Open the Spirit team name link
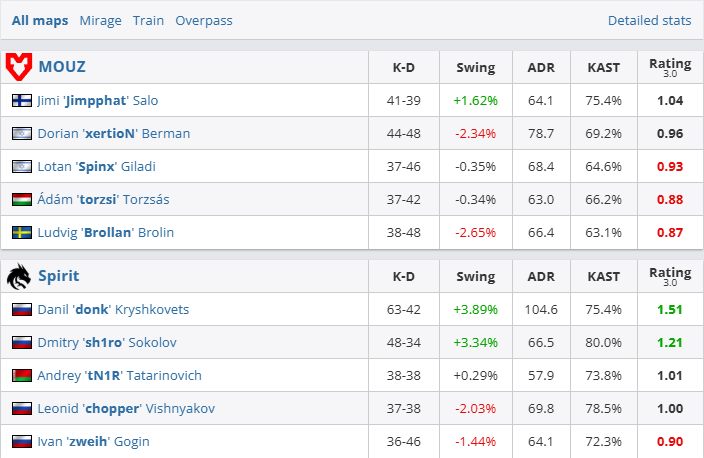The height and width of the screenshot is (458, 704). (x=59, y=275)
